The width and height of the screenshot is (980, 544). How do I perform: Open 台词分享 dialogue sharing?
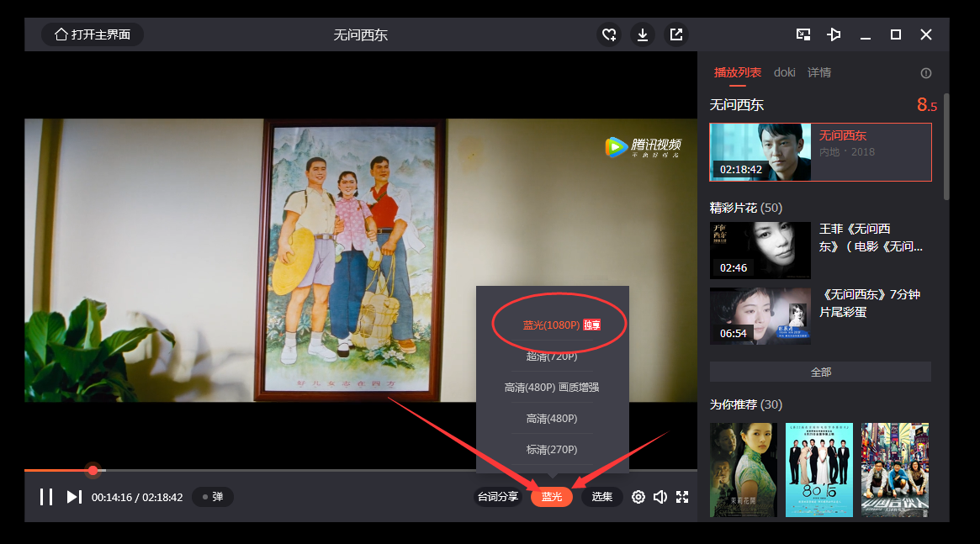click(497, 497)
